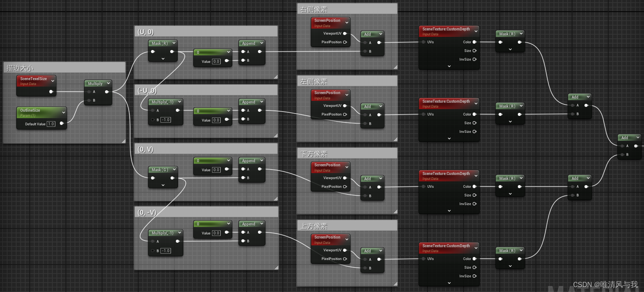Expand preview arrow under Mask (G) in (0, V)

click(163, 185)
